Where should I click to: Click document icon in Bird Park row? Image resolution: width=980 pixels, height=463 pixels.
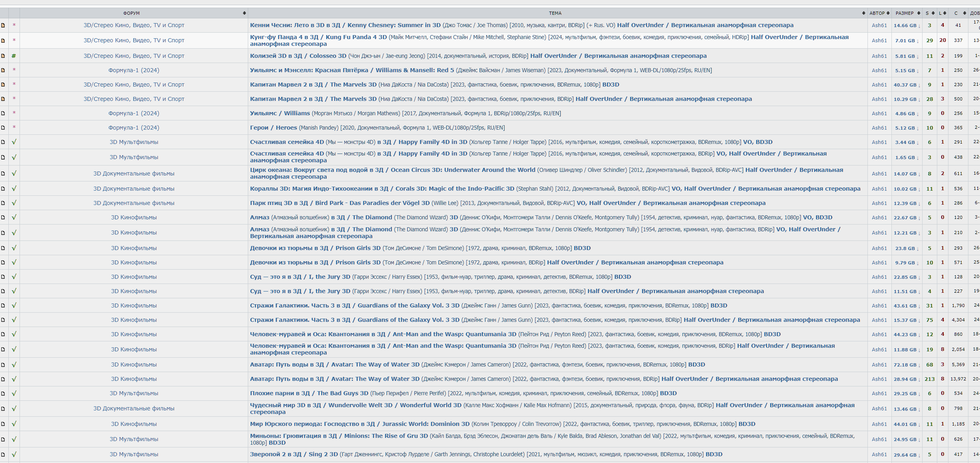3,203
